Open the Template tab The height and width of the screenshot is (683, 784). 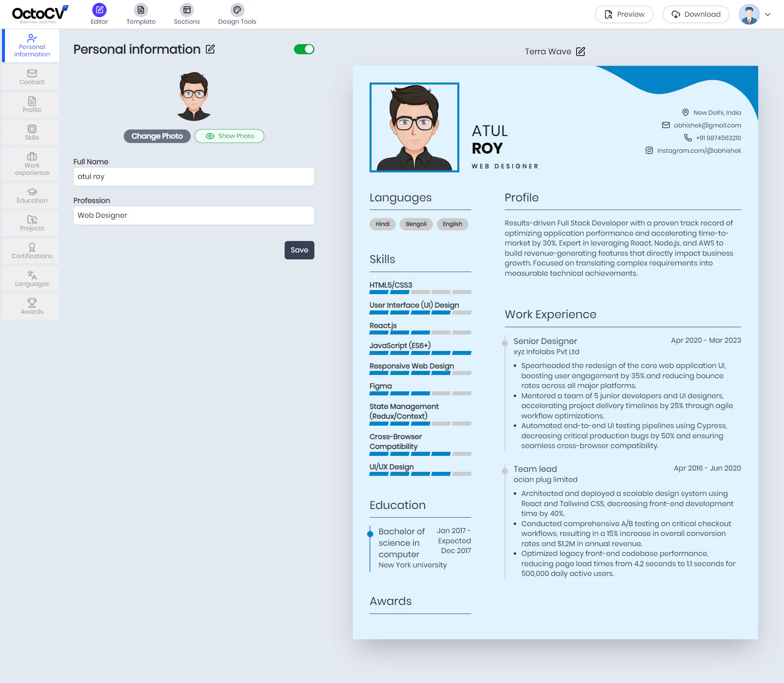(x=141, y=14)
